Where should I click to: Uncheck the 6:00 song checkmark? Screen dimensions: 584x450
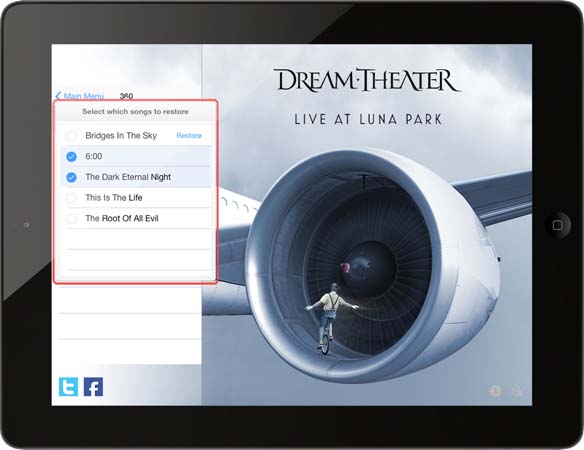tap(71, 156)
